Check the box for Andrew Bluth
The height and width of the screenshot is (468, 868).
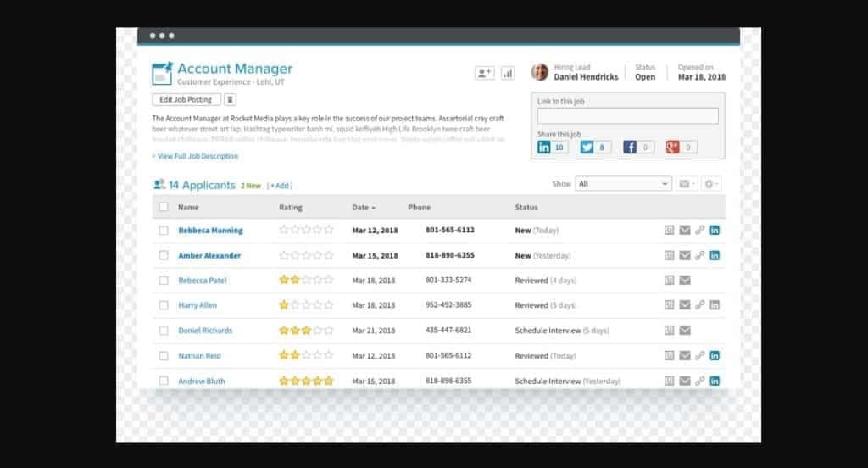164,381
